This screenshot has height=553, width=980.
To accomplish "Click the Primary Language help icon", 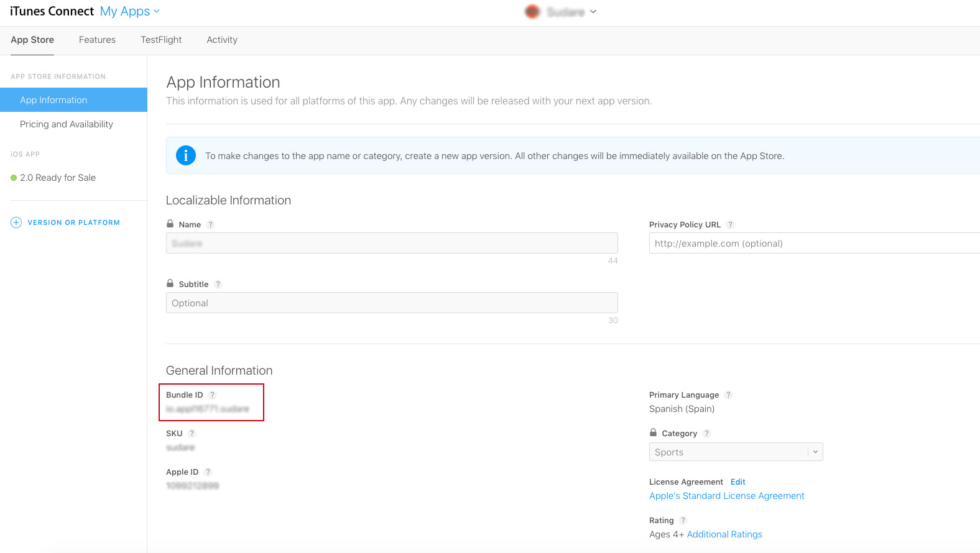I will point(729,395).
